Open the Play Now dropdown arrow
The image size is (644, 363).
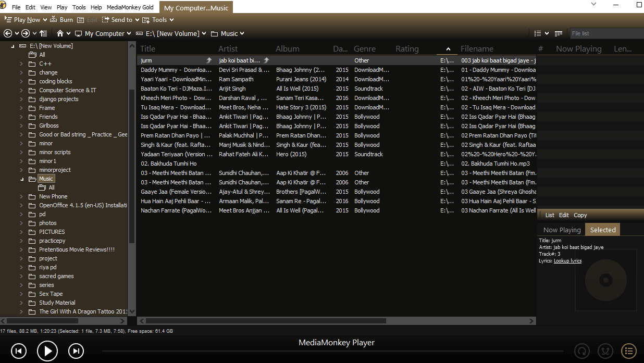(45, 20)
